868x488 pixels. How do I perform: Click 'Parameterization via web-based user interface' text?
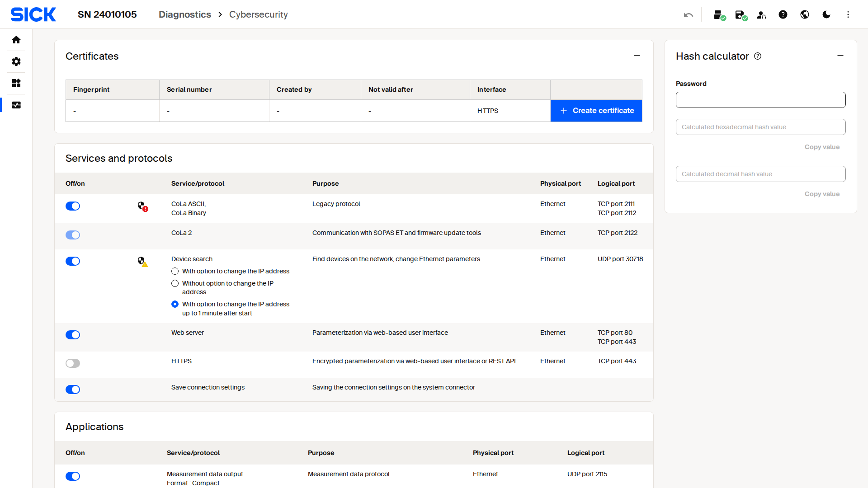point(380,333)
